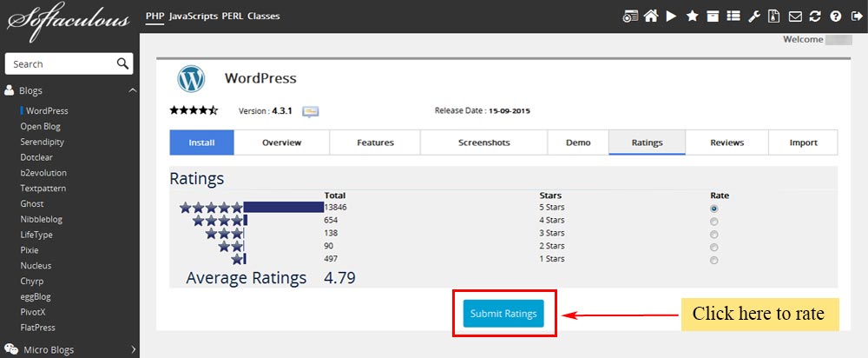Open installations box icon
Viewport: 868px width, 358px height.
[713, 16]
